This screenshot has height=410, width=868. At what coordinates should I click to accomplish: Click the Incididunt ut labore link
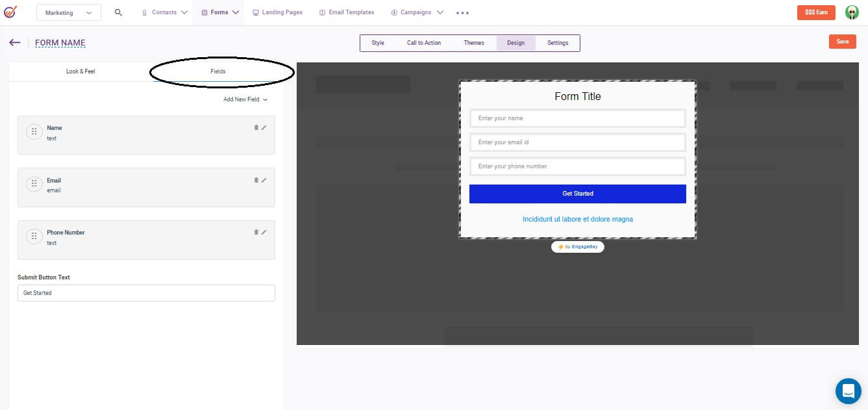(577, 219)
